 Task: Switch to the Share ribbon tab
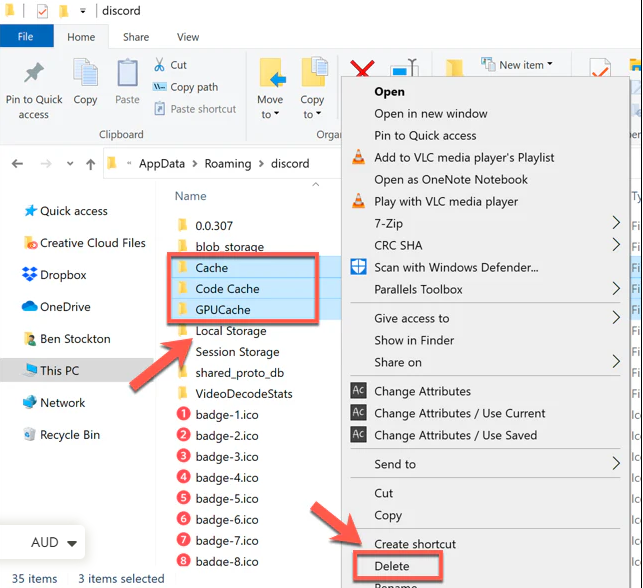tap(136, 37)
